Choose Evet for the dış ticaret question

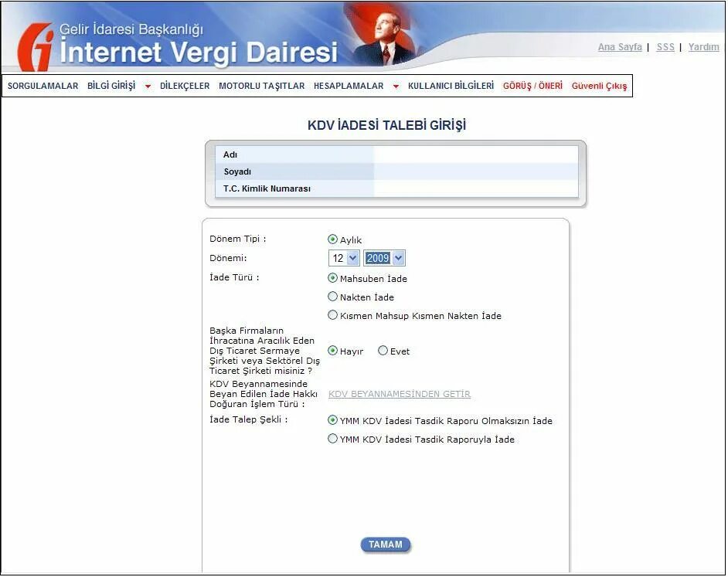pos(383,351)
